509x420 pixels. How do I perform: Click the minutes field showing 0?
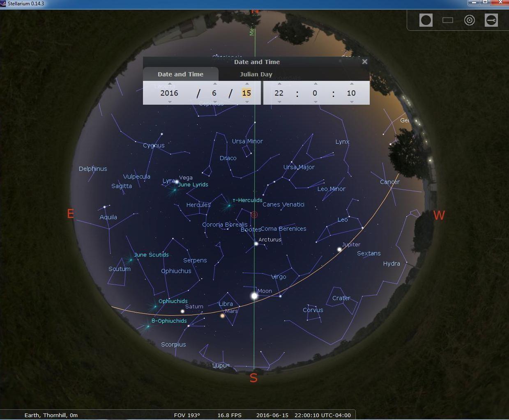click(x=315, y=93)
